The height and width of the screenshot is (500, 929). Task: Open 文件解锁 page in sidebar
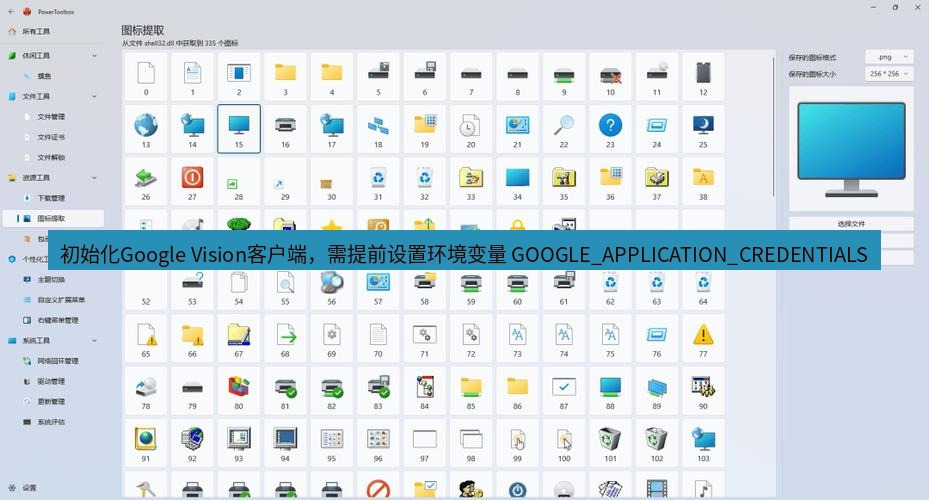[x=52, y=157]
